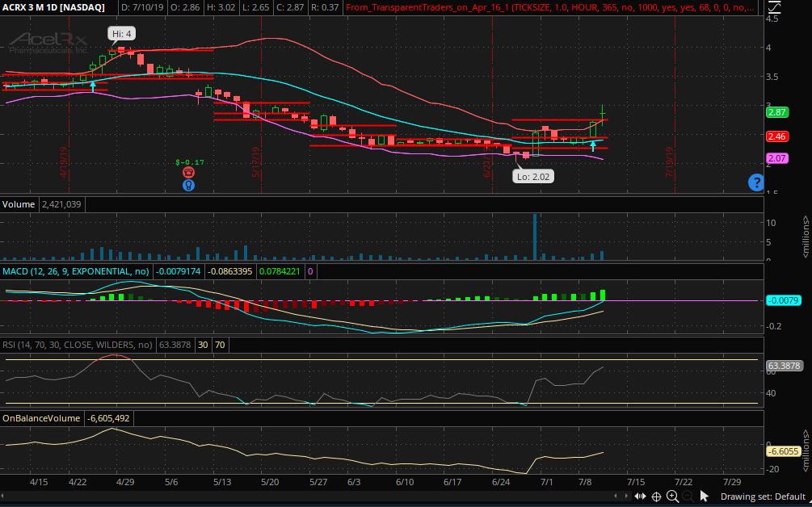The image size is (812, 507).
Task: Click the RSI (14, 70, 30, CLOSE, WILDERS, no) label
Action: point(78,345)
